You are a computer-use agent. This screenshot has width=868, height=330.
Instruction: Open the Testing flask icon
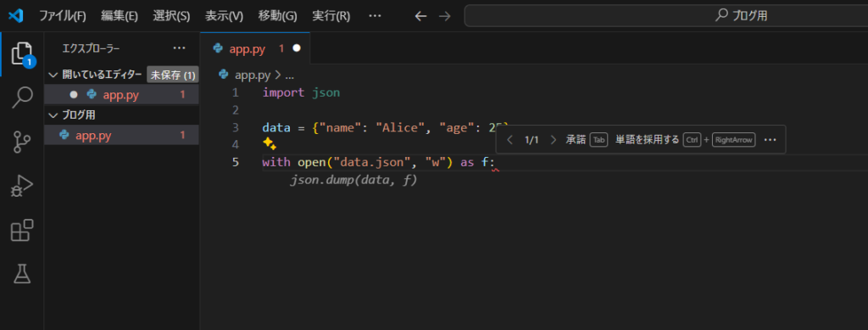click(x=22, y=273)
